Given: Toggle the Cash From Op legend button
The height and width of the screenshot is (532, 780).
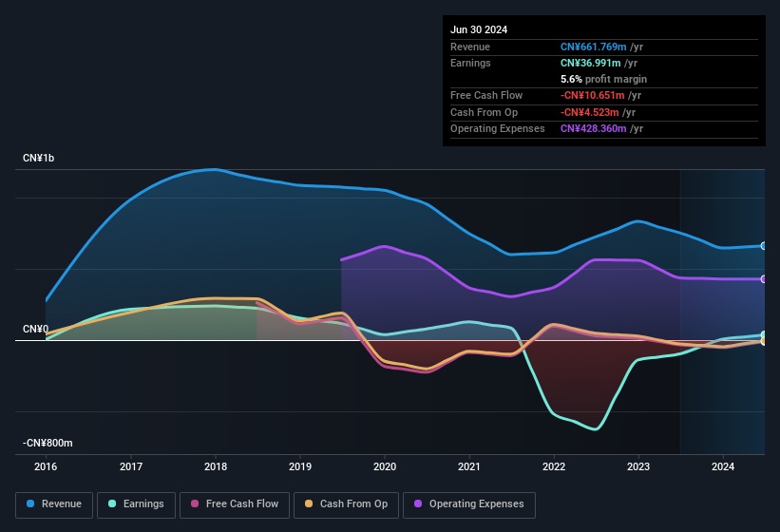Looking at the screenshot, I should pyautogui.click(x=346, y=504).
